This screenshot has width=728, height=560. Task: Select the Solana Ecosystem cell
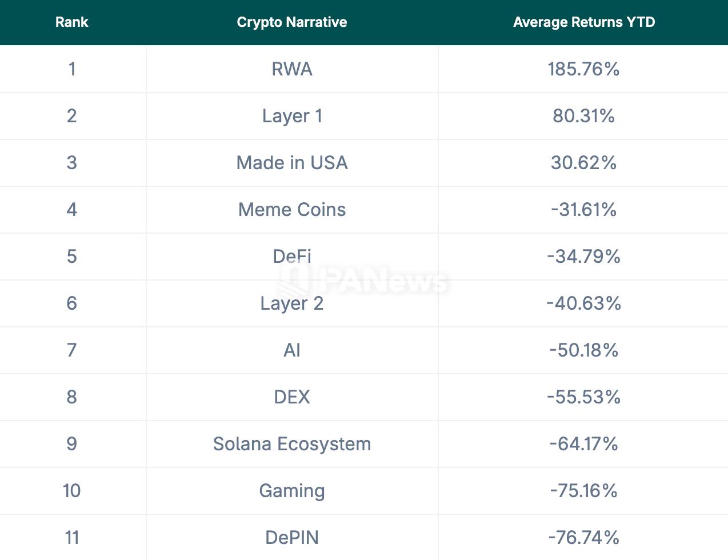pos(292,444)
